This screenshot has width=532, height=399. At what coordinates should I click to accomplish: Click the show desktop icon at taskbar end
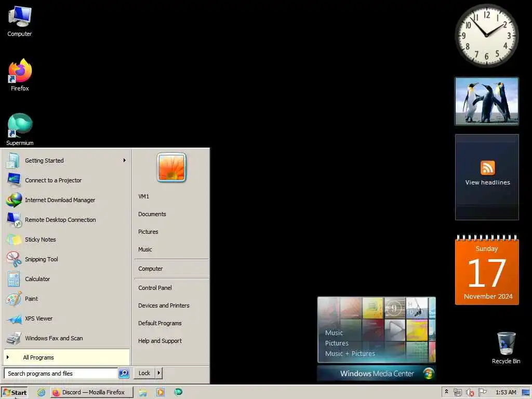(526, 393)
